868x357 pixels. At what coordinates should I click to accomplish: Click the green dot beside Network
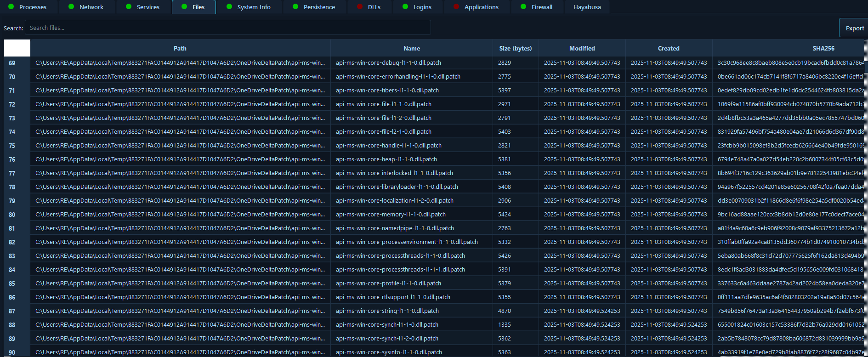[71, 7]
